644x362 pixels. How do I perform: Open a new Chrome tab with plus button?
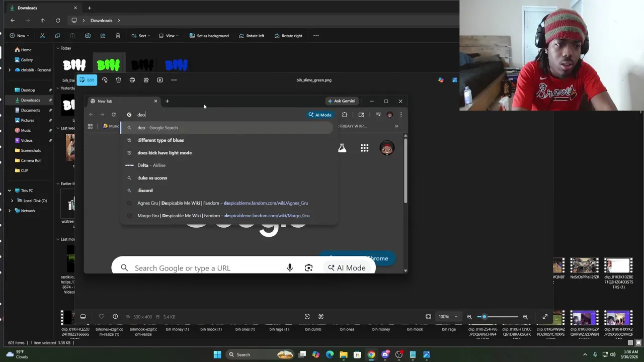(x=167, y=101)
